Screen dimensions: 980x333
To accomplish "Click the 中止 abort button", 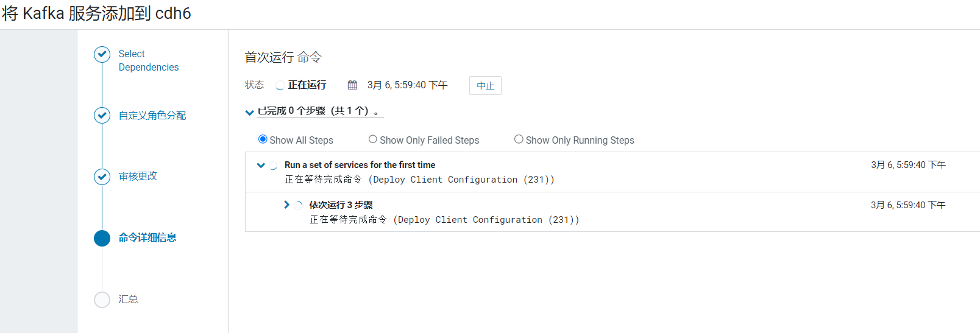I will point(485,86).
